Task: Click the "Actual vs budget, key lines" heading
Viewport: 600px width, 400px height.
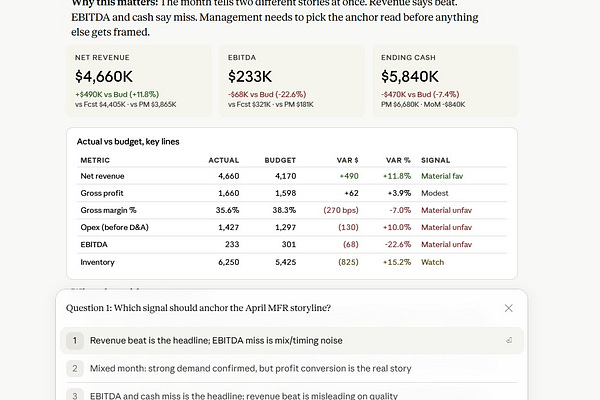Action: coord(128,142)
